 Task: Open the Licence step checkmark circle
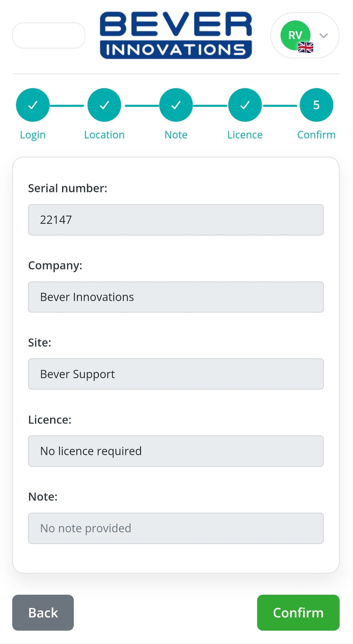(x=245, y=105)
